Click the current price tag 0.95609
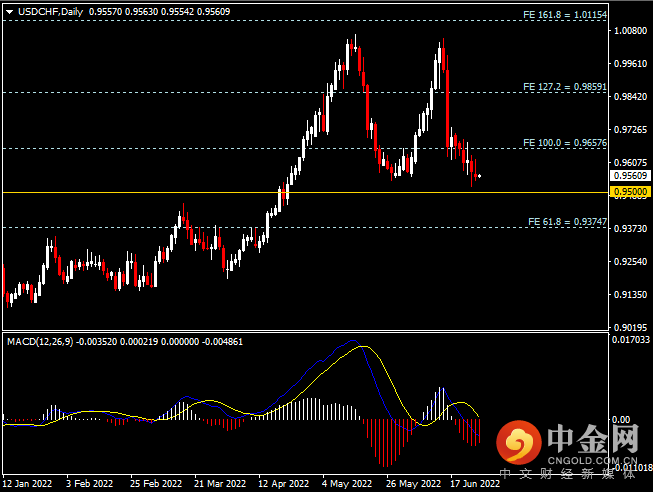The image size is (653, 492). 631,175
